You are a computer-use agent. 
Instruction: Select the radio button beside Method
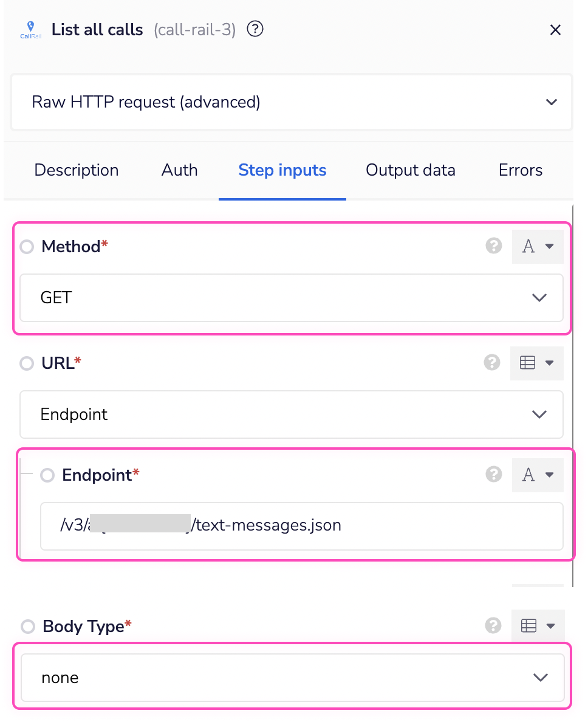click(26, 246)
